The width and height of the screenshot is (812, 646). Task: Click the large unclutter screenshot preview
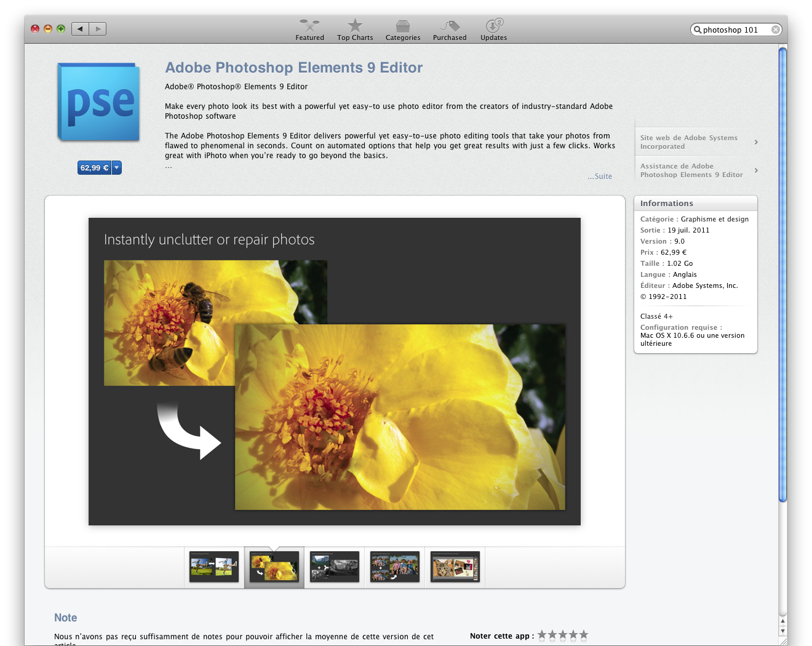(335, 372)
